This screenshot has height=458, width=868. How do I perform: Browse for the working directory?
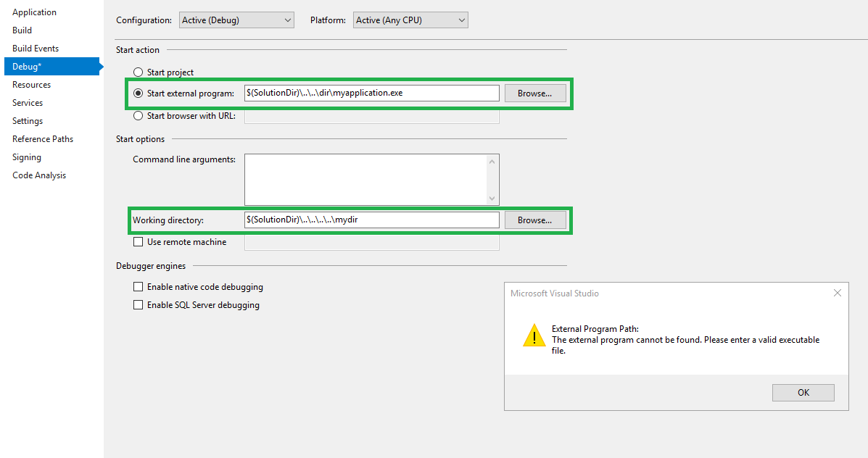(535, 220)
